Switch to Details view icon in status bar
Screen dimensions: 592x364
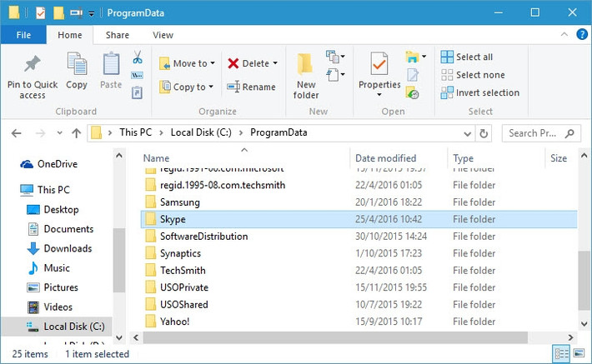(561, 353)
